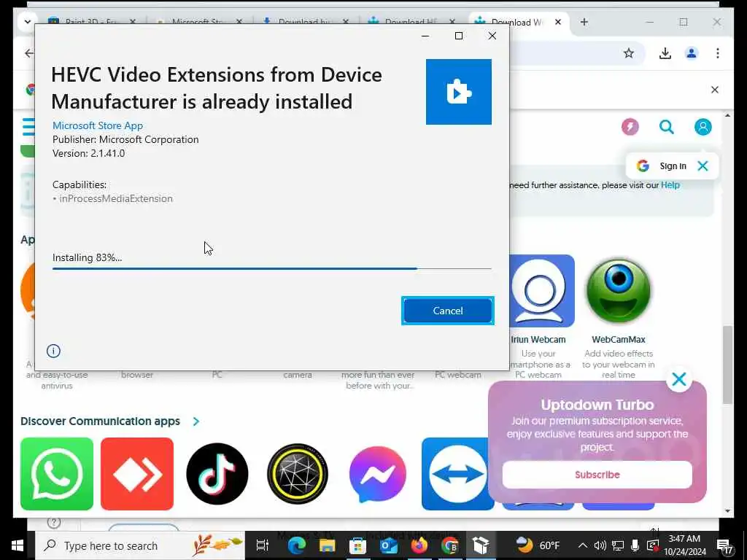Go back in Chrome browser

click(29, 53)
